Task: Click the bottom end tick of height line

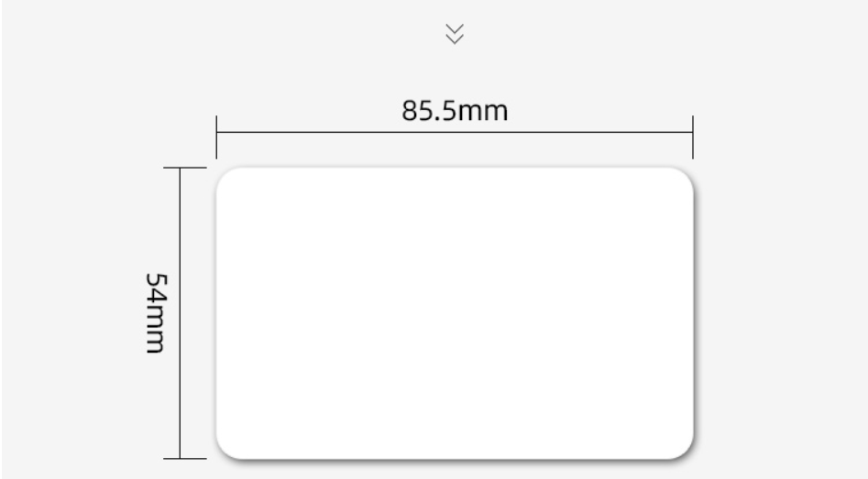Action: (x=185, y=459)
